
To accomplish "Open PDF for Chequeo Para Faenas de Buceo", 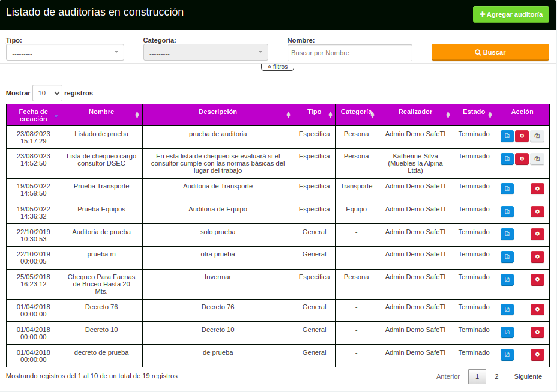I will [x=507, y=279].
